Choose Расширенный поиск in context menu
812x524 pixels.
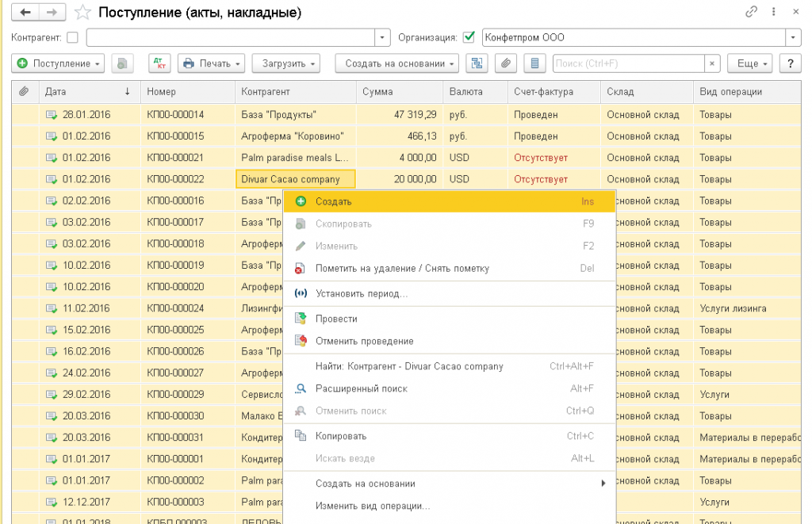[x=450, y=388]
